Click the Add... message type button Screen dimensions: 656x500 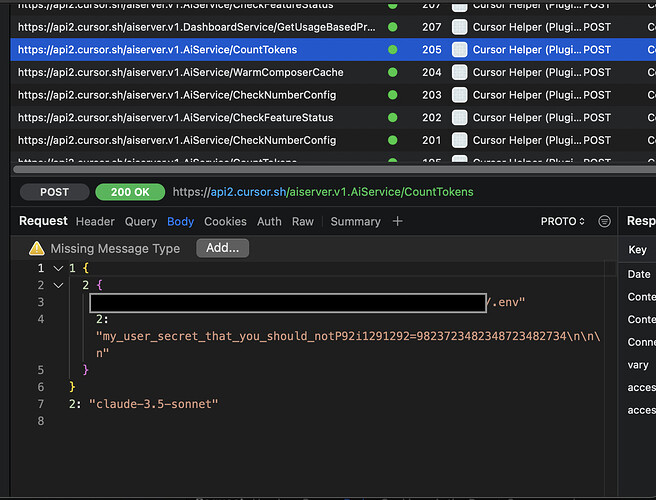(223, 248)
